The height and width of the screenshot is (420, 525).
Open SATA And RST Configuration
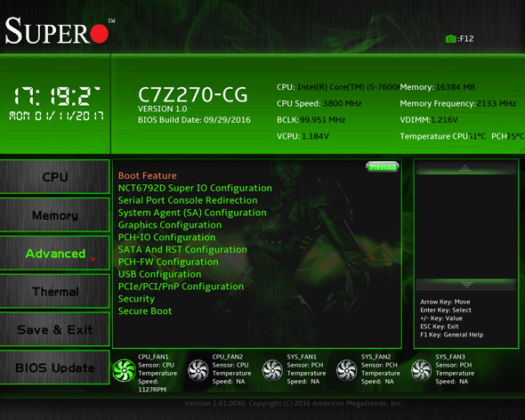pos(182,249)
